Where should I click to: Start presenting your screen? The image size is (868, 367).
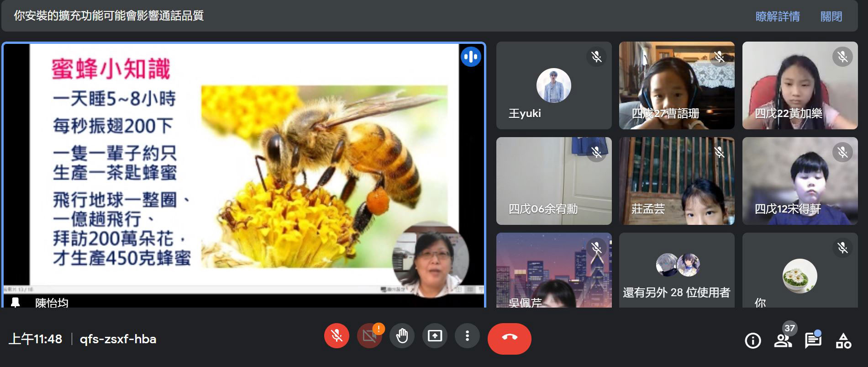[435, 336]
